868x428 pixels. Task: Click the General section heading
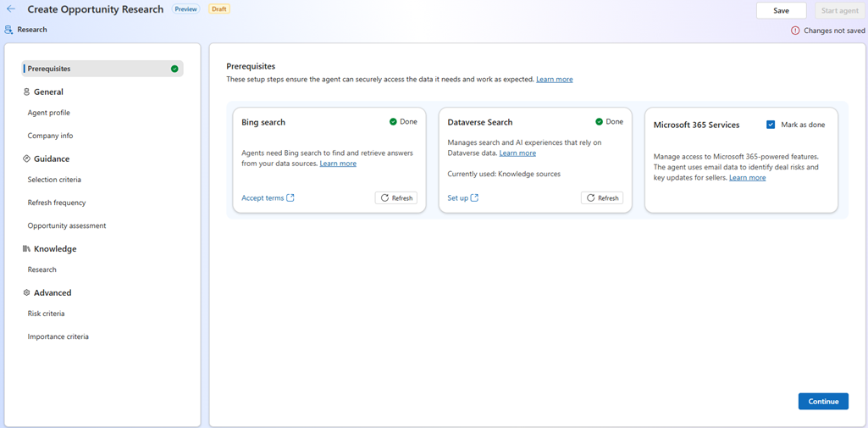(49, 92)
